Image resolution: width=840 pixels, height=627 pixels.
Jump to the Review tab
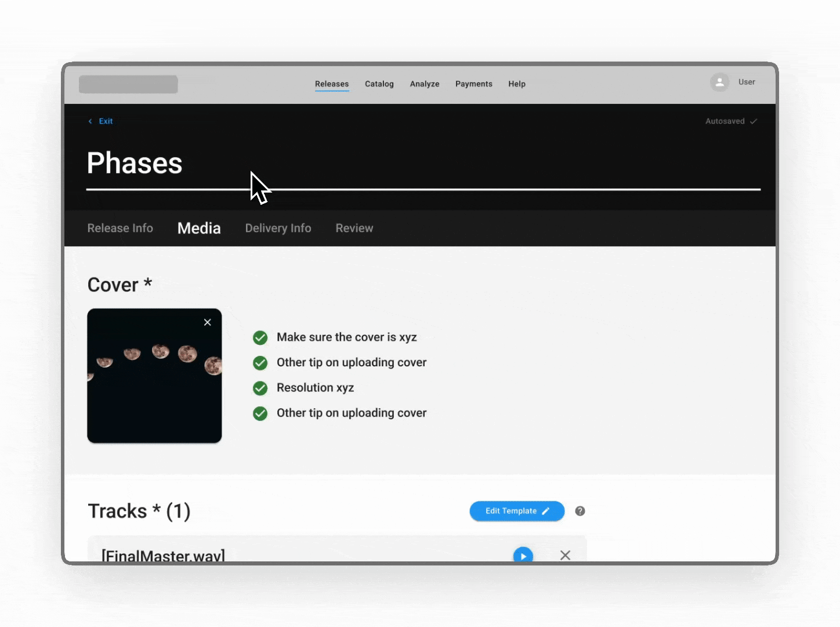(x=354, y=228)
